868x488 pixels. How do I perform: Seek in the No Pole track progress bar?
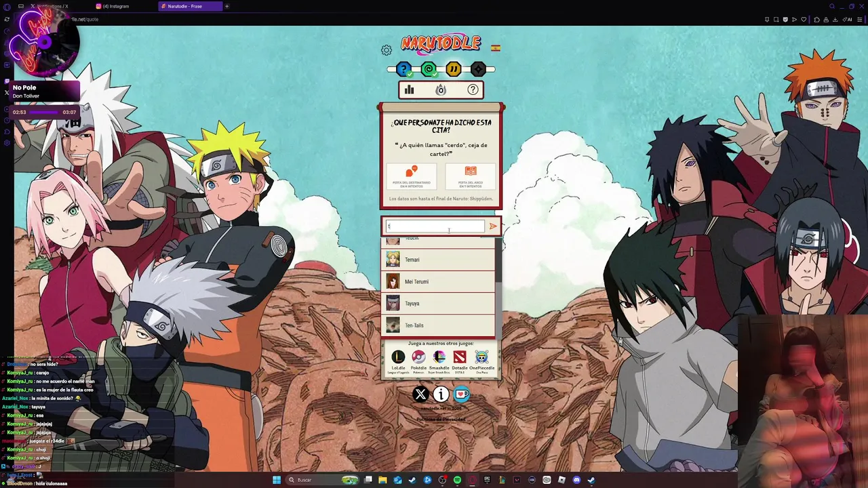[x=45, y=112]
